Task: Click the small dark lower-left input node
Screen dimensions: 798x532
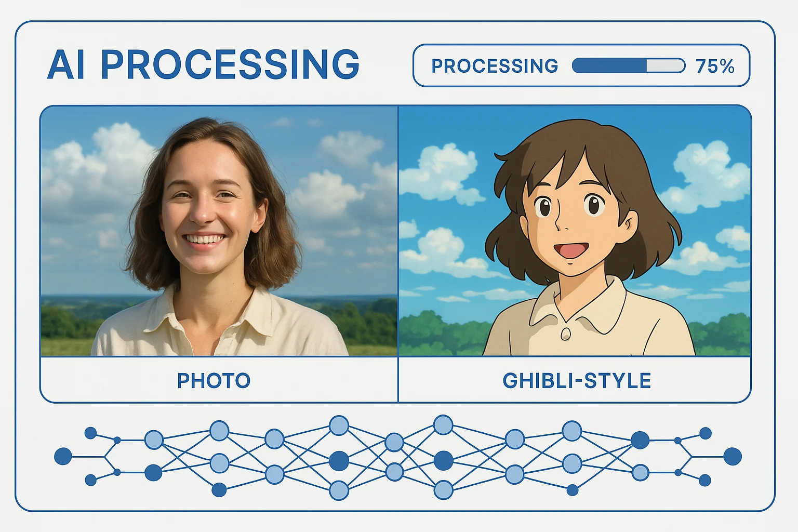Action: coord(90,480)
